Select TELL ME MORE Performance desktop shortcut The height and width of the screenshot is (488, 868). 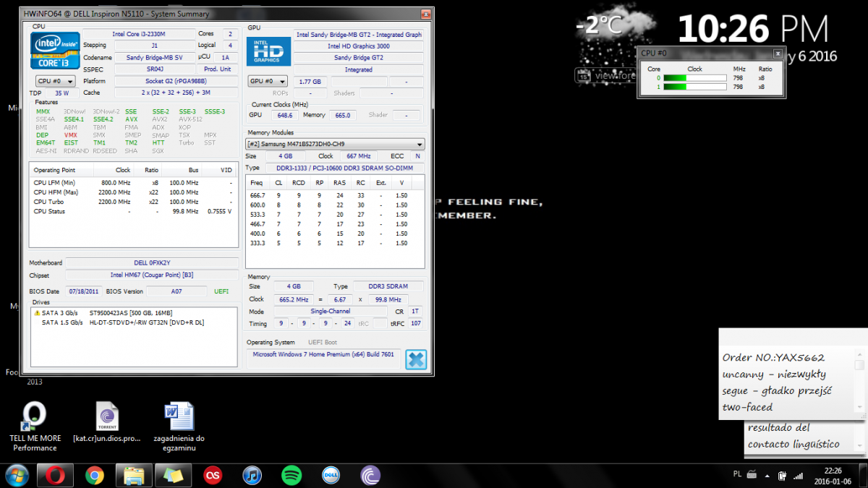(x=34, y=427)
